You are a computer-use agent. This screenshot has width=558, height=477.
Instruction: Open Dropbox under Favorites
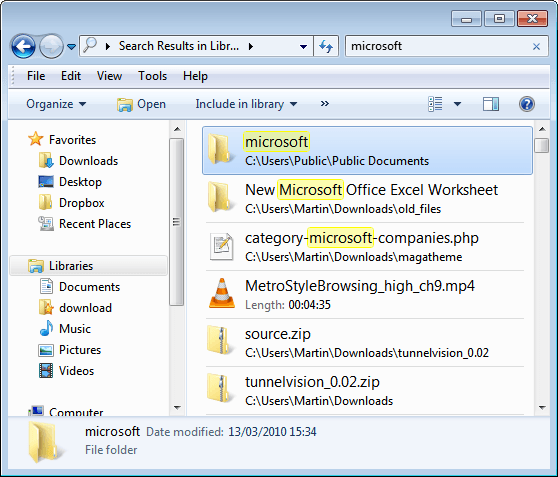(x=81, y=203)
